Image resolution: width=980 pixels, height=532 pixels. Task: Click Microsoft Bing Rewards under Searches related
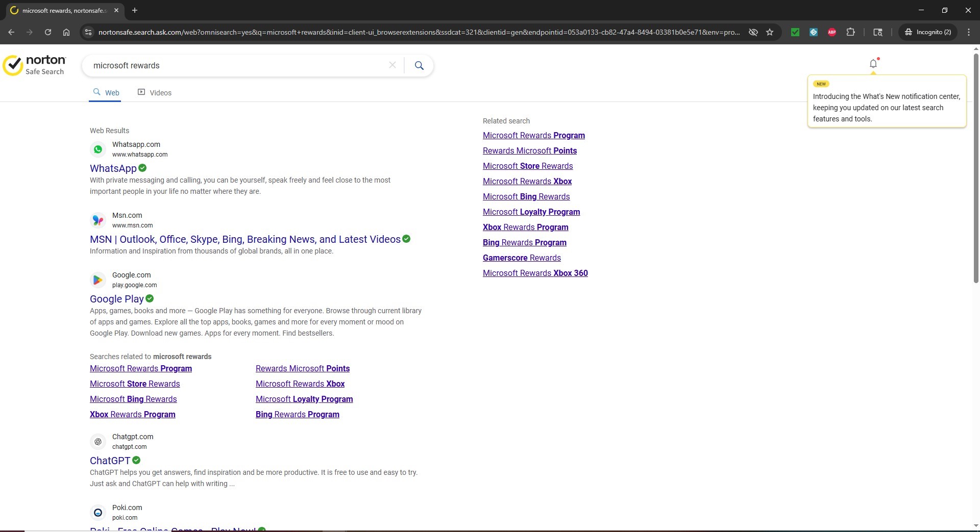(133, 399)
